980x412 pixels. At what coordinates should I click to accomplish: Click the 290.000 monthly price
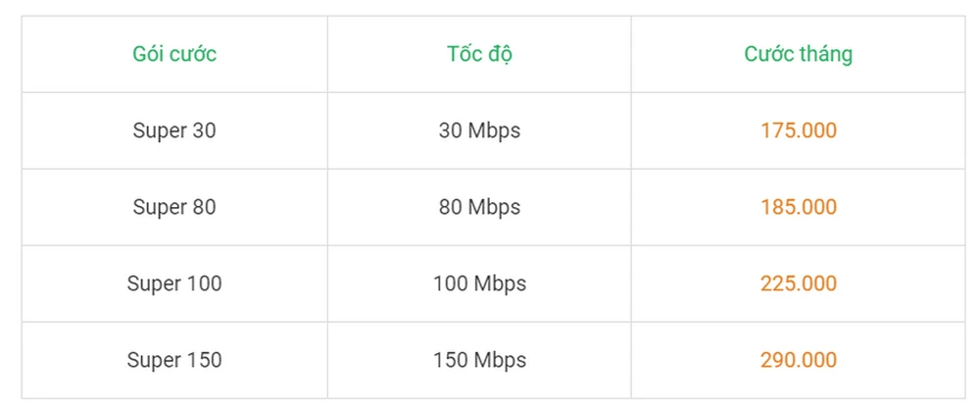click(x=798, y=360)
